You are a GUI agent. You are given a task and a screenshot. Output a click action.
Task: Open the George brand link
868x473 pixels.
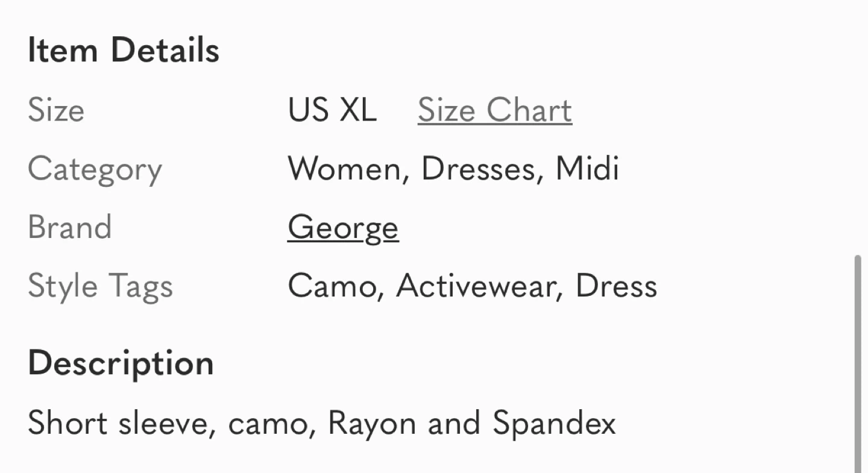click(343, 229)
